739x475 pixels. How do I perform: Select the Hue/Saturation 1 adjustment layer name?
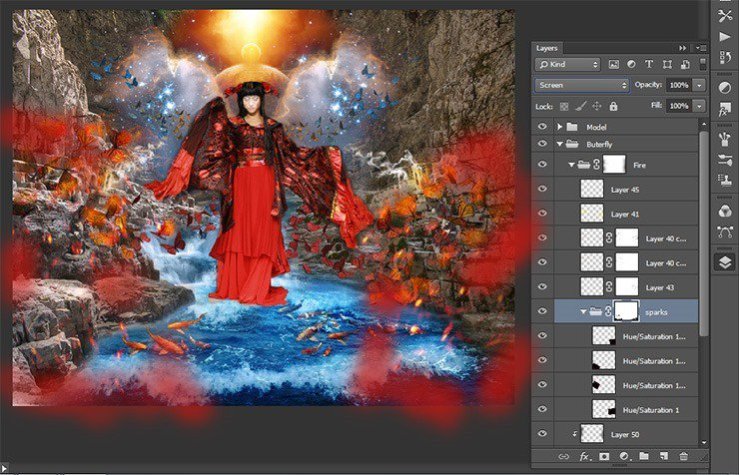point(651,410)
